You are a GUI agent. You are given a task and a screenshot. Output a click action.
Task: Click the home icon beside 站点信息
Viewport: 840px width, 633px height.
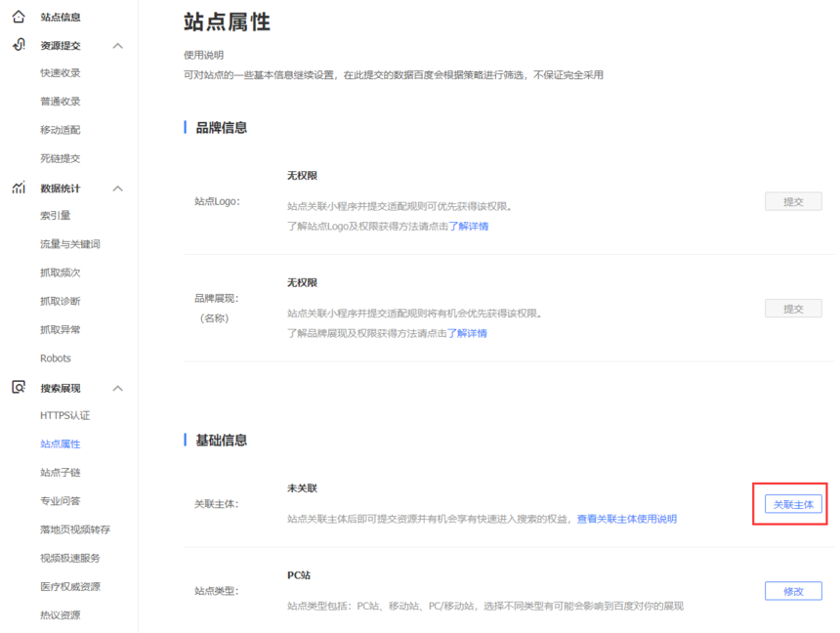tap(19, 17)
